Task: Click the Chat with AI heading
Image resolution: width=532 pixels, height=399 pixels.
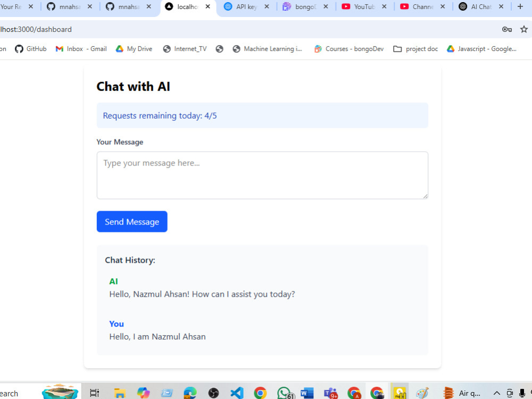Action: click(133, 87)
